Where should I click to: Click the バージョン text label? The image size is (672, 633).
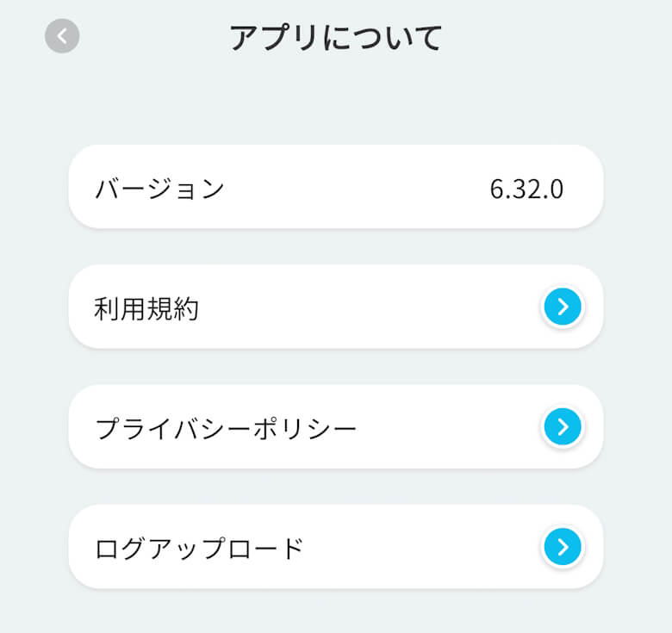tap(159, 189)
